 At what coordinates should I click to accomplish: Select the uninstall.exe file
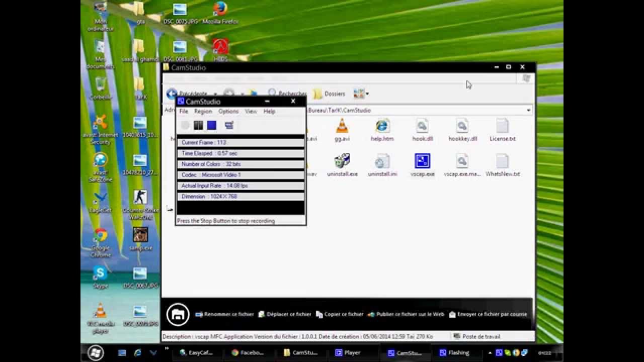click(342, 165)
